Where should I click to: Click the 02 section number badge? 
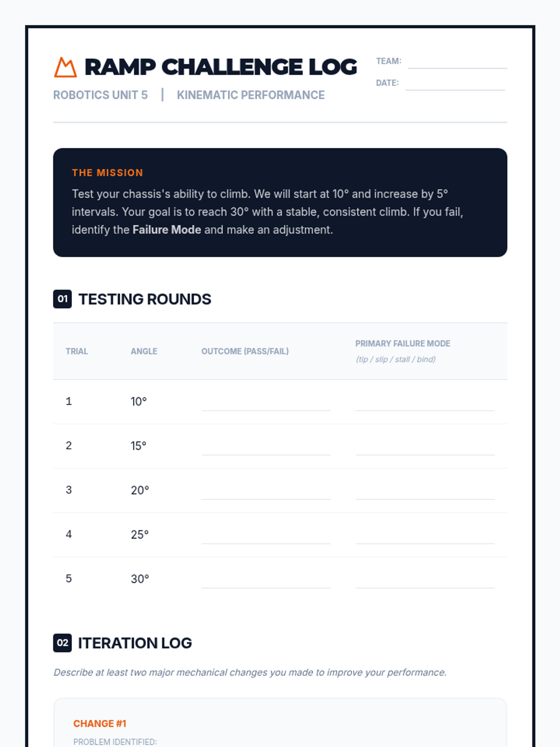point(63,643)
